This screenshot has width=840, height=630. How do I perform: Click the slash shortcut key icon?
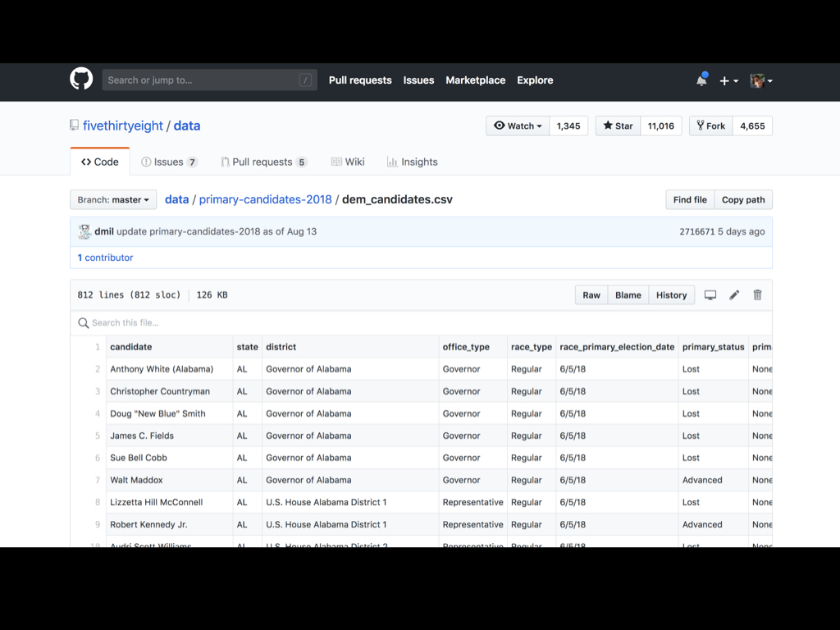305,80
